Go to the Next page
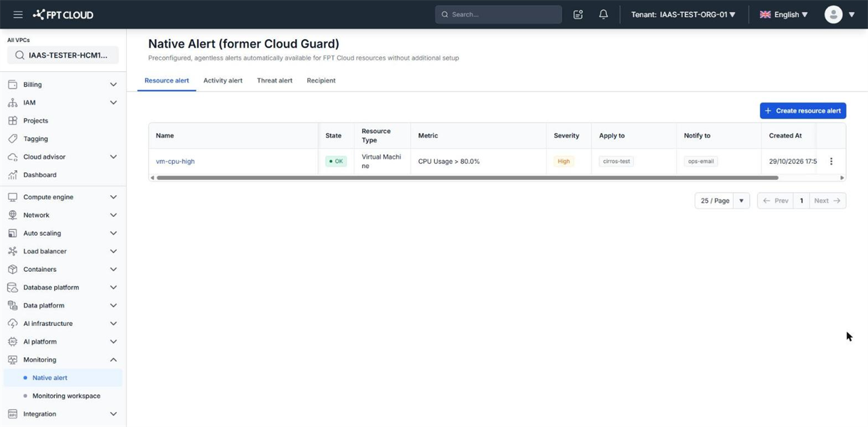The image size is (868, 427). tap(827, 201)
